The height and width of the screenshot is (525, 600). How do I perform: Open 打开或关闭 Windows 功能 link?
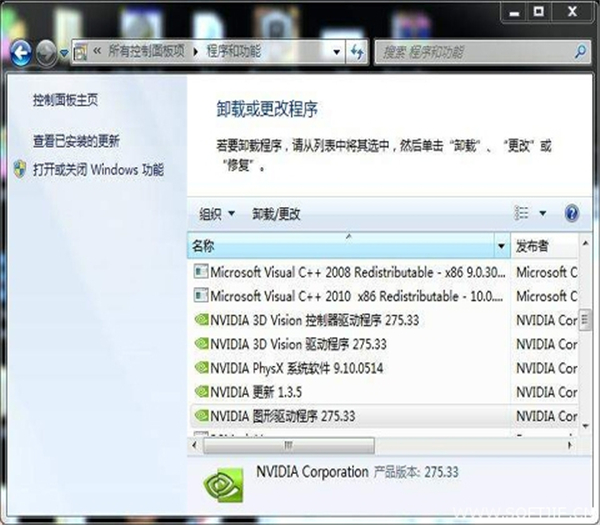click(97, 169)
